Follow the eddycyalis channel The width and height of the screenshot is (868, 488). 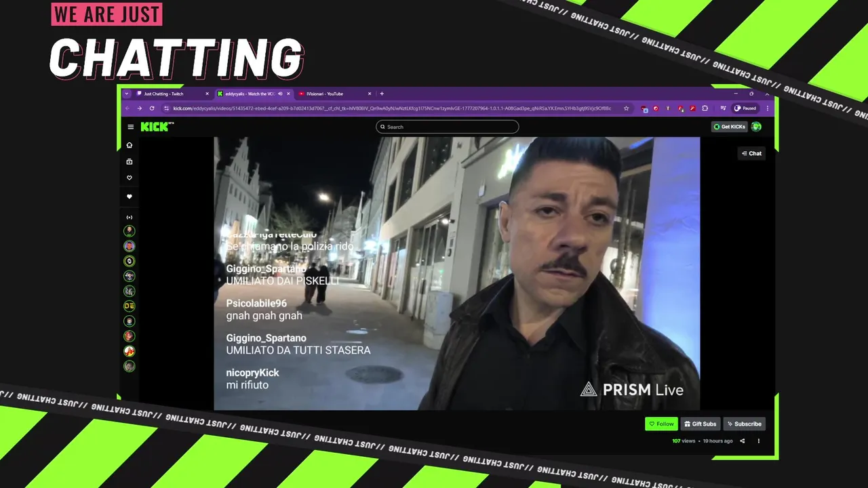[x=661, y=424]
